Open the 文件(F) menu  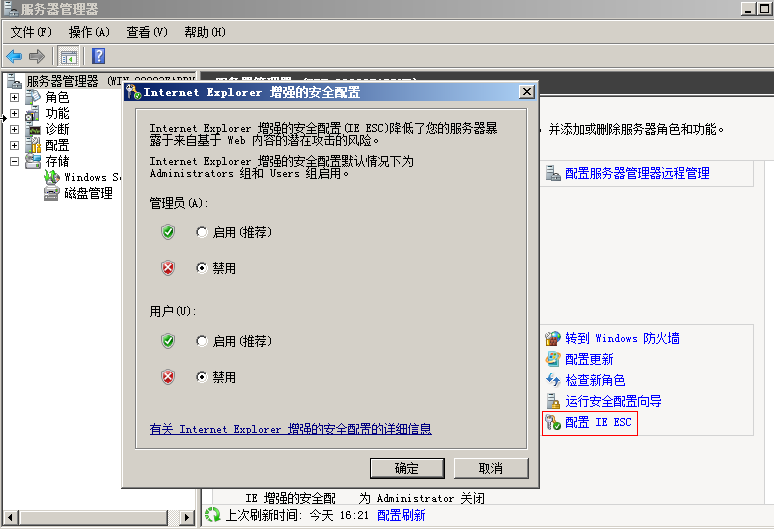click(31, 32)
